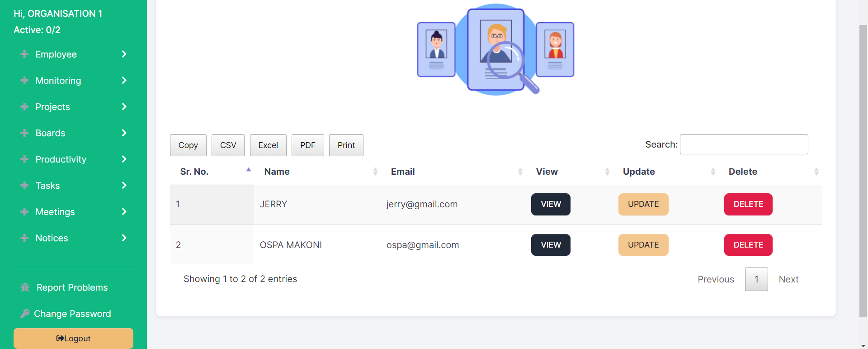Expand the Tasks sidebar chevron
The height and width of the screenshot is (349, 868).
click(124, 186)
